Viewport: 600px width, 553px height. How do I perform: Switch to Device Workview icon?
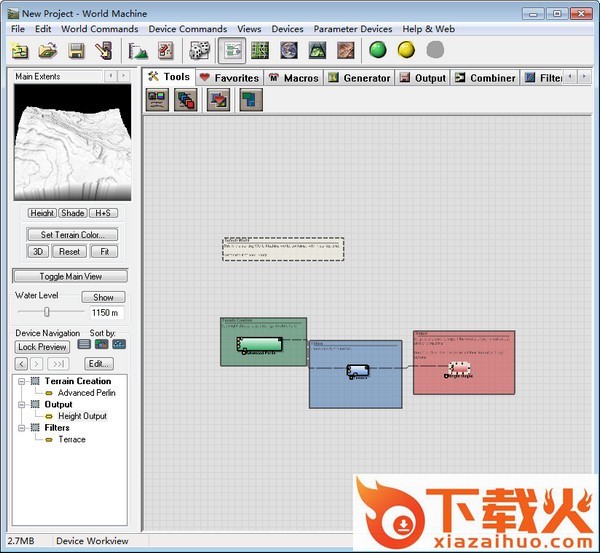[232, 50]
